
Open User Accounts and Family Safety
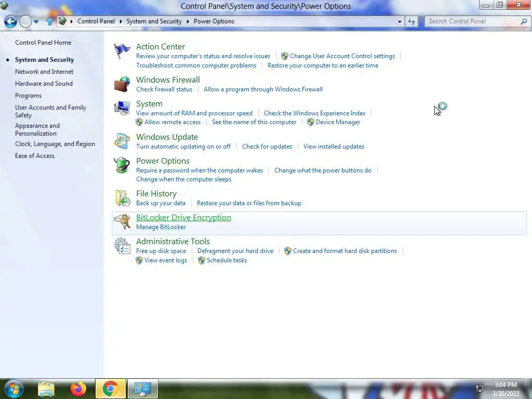(x=50, y=111)
